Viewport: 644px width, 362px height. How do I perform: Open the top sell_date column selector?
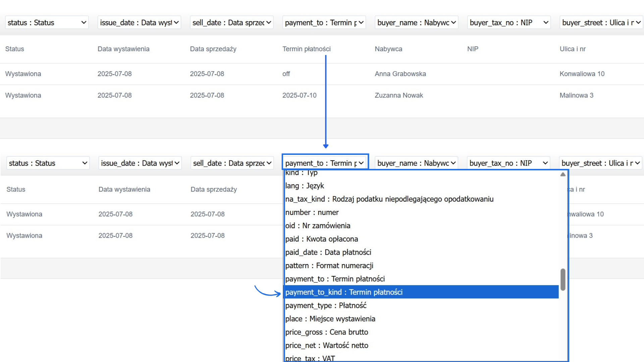231,22
